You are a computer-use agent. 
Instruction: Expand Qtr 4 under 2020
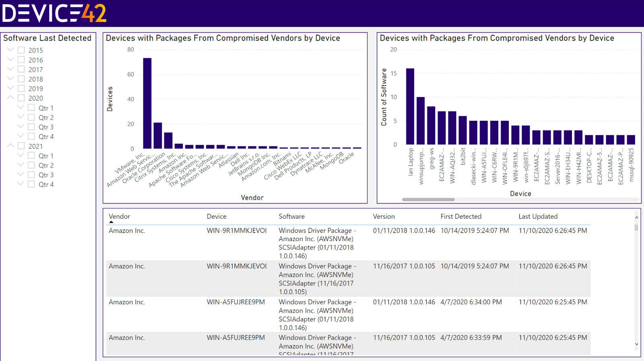point(21,136)
